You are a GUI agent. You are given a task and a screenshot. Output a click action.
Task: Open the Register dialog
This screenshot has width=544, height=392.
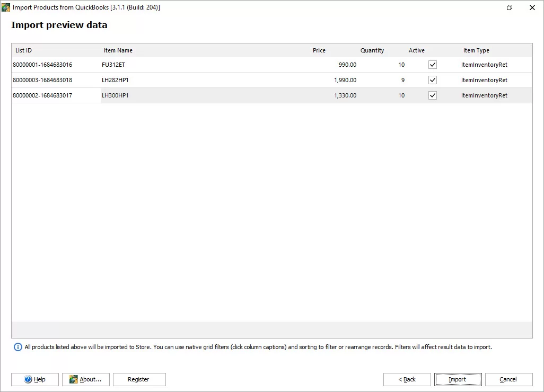[139, 379]
